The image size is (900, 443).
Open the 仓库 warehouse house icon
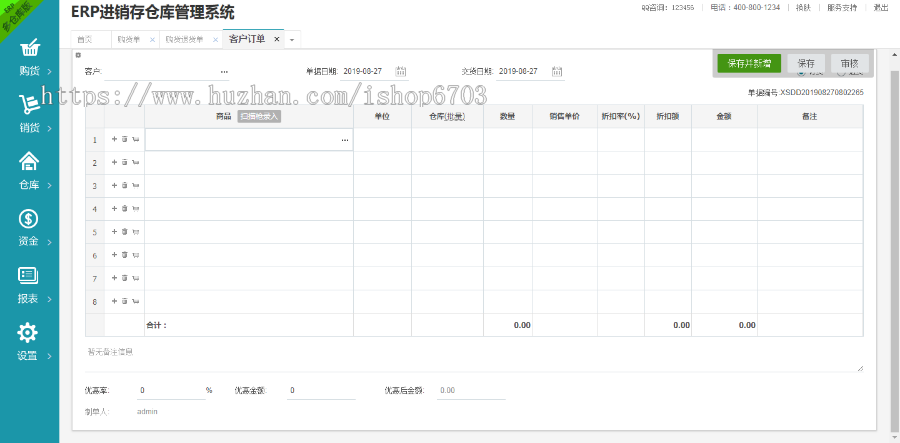click(29, 162)
